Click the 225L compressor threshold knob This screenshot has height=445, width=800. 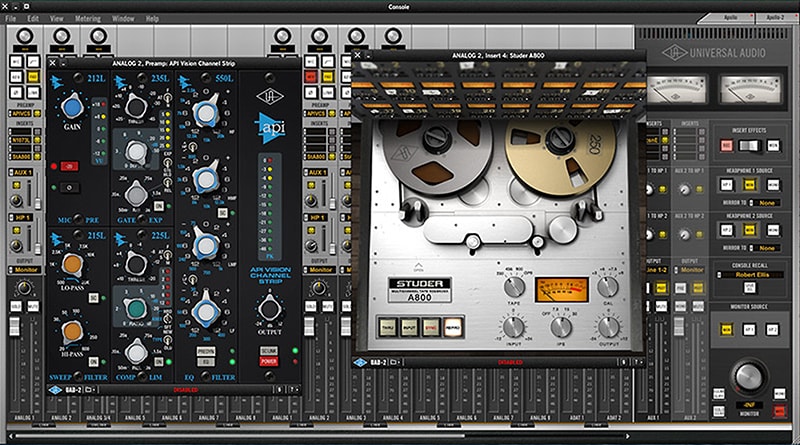click(x=136, y=264)
